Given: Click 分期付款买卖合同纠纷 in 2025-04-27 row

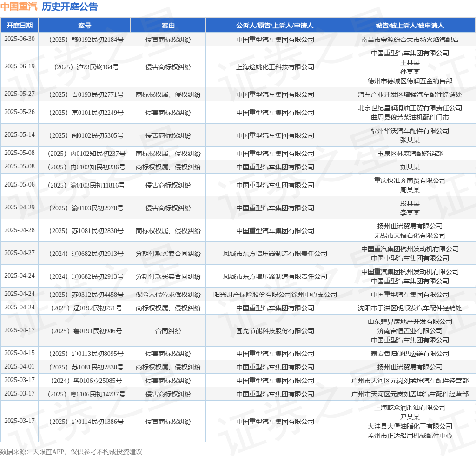Looking at the screenshot, I should [168, 254].
